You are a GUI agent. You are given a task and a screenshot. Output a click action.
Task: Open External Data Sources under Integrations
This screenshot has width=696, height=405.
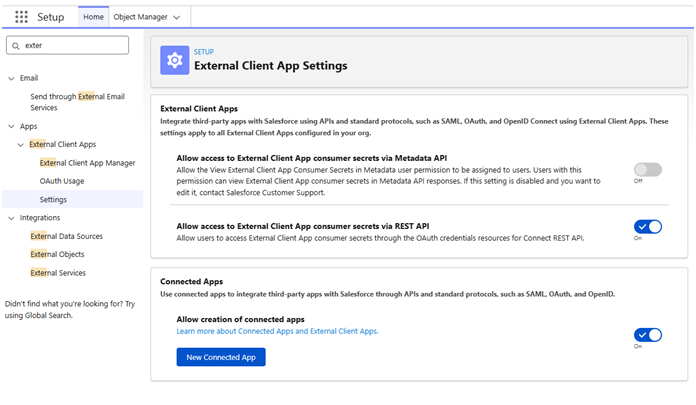(x=66, y=236)
